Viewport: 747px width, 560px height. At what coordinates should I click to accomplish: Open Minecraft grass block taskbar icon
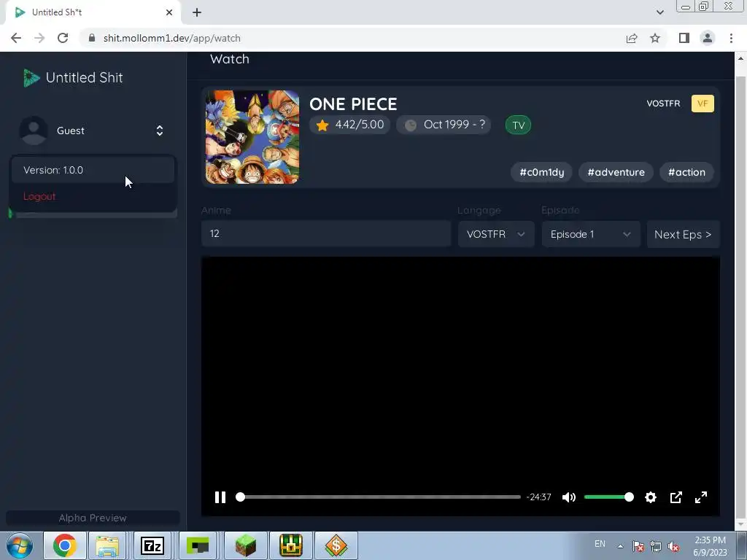pyautogui.click(x=246, y=545)
